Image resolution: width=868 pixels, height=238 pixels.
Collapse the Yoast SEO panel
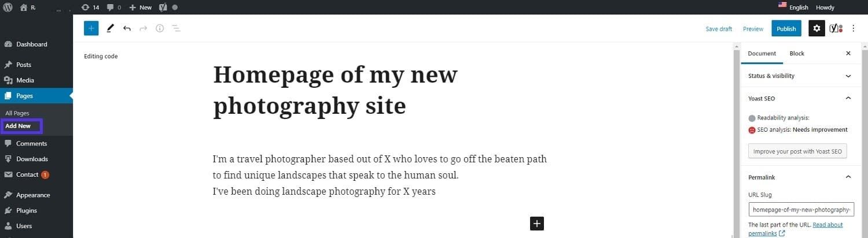[848, 98]
